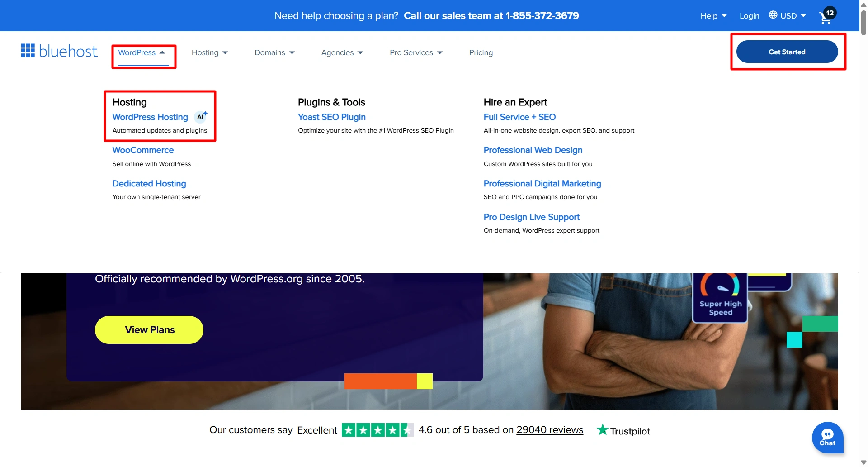Click 'All-in-one website design, expert SEO, and support'
The height and width of the screenshot is (467, 868).
[559, 130]
